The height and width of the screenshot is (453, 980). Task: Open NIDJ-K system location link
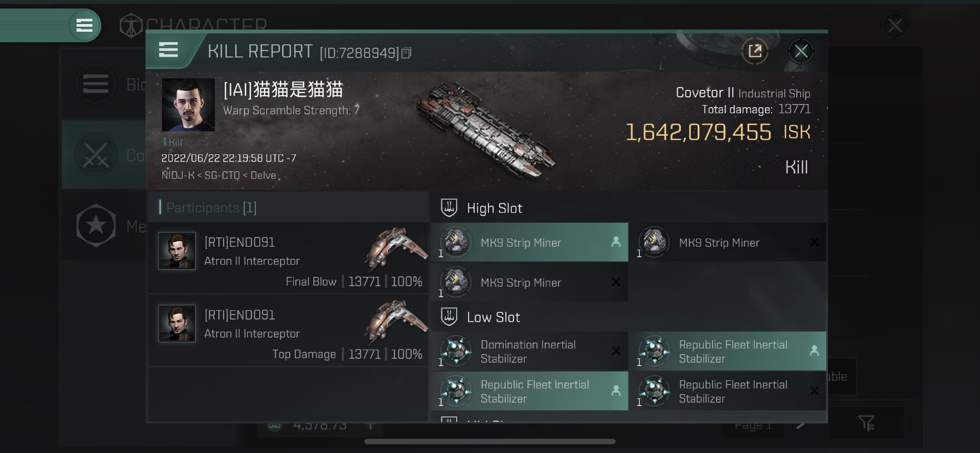(178, 175)
